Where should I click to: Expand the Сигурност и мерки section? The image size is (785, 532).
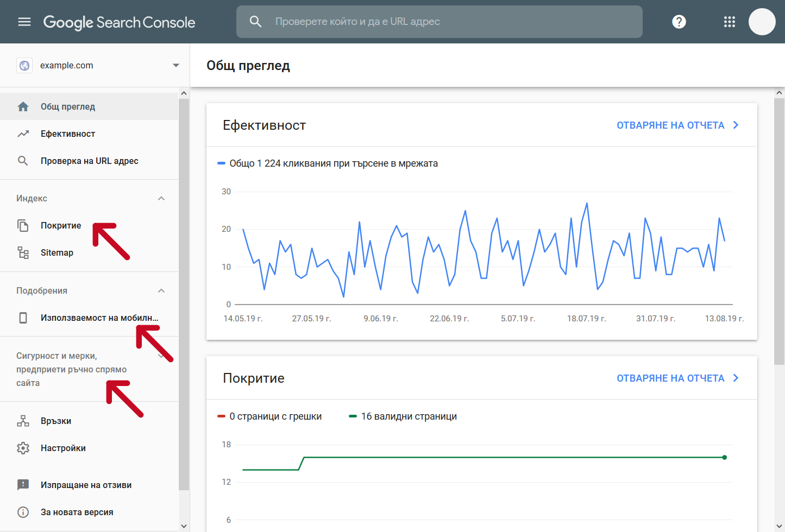[x=161, y=356]
